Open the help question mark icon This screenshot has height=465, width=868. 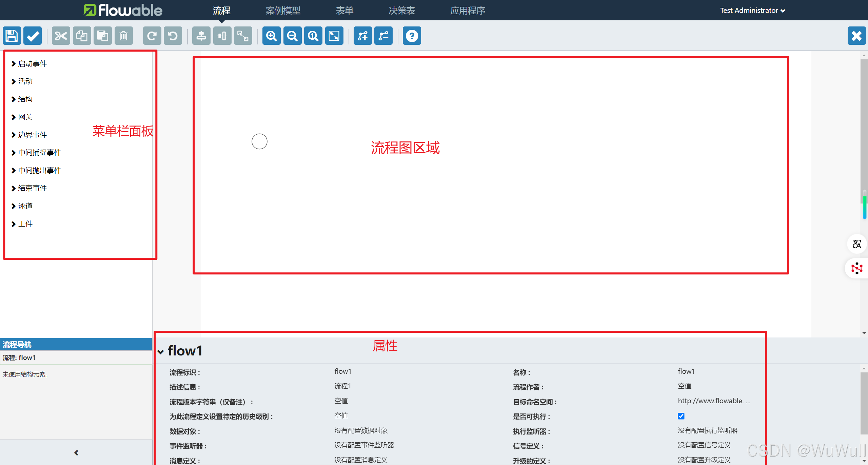click(412, 36)
